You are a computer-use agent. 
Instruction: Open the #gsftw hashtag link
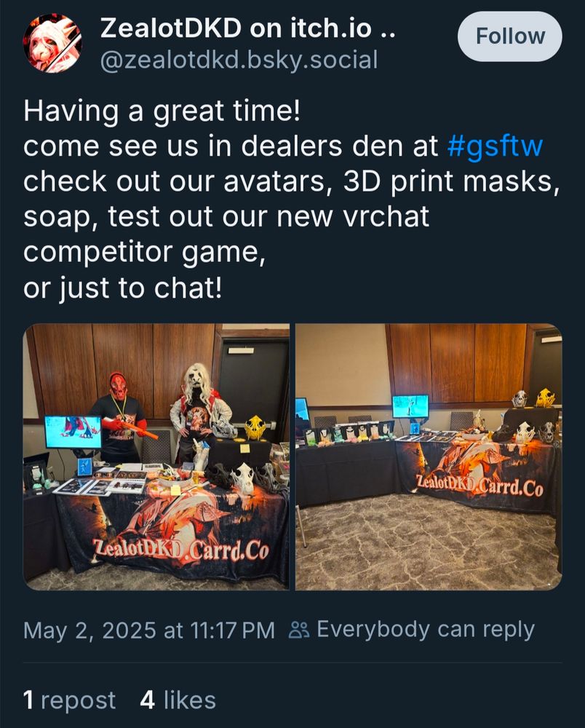coord(495,146)
